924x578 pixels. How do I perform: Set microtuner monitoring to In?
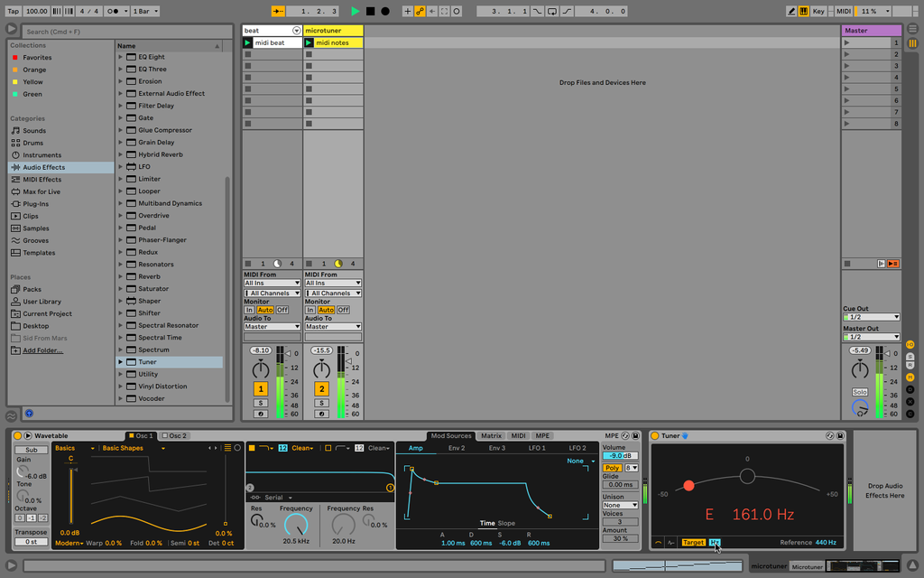[x=311, y=309]
